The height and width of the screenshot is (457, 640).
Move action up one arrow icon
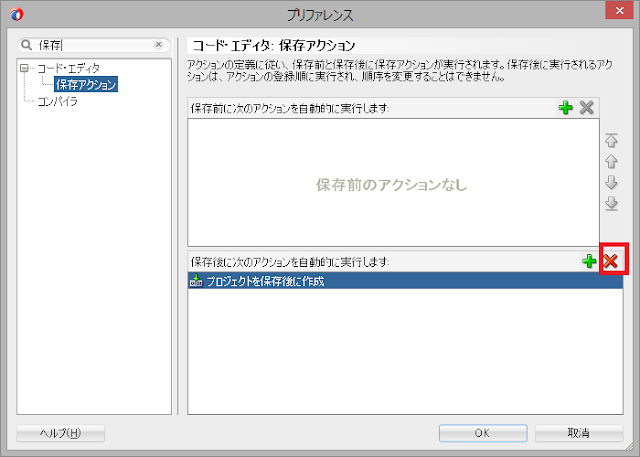(x=611, y=162)
